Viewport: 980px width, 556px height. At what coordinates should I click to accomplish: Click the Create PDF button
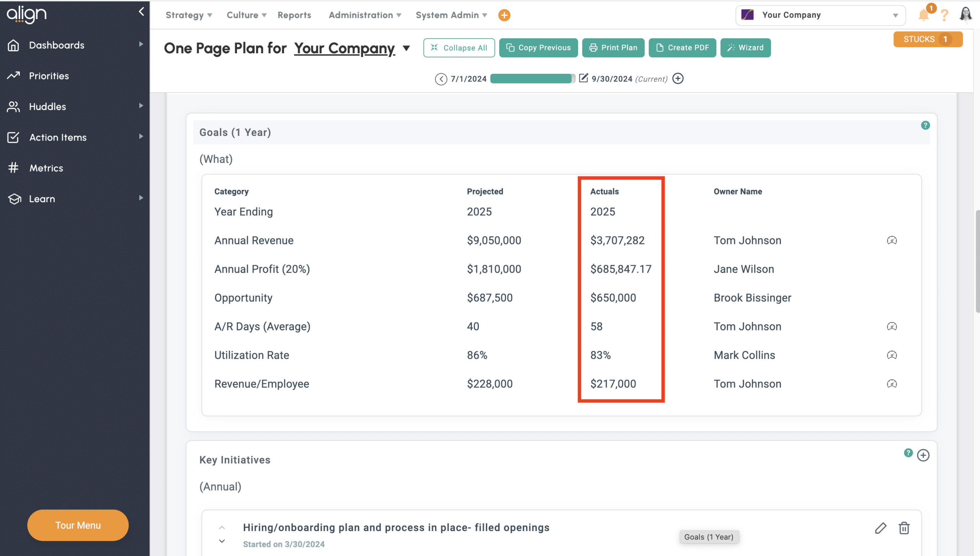682,48
